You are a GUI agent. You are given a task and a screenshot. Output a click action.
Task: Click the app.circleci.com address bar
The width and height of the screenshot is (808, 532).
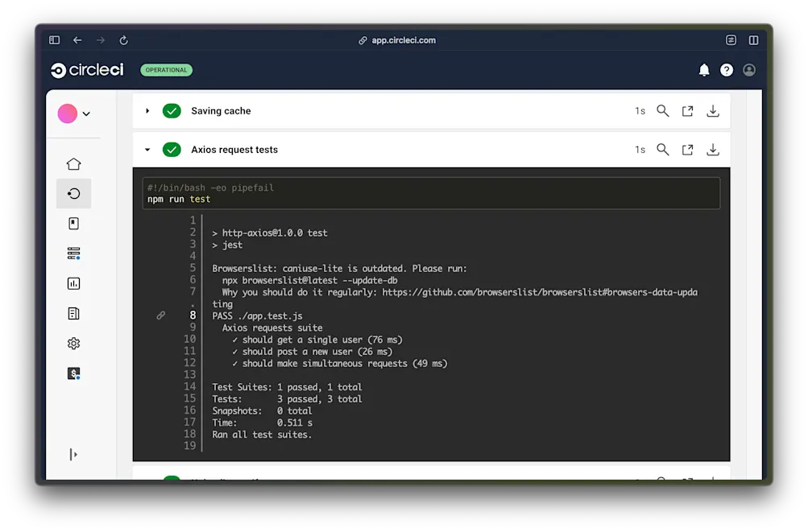(404, 39)
